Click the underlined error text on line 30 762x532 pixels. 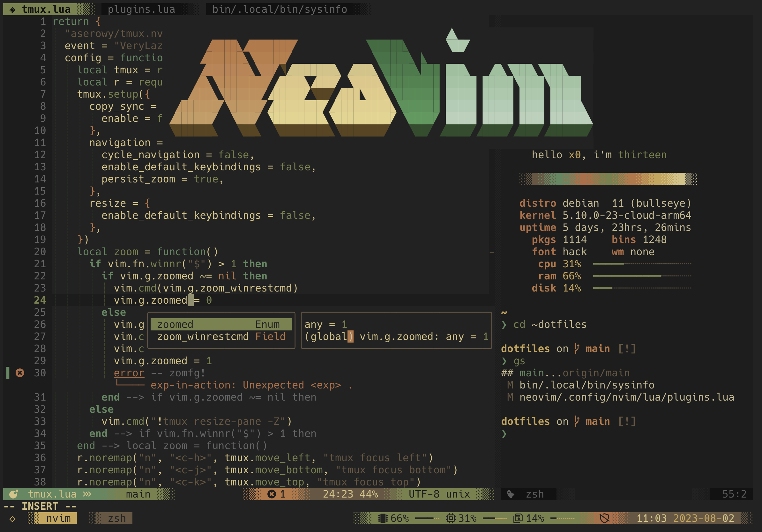coord(129,373)
